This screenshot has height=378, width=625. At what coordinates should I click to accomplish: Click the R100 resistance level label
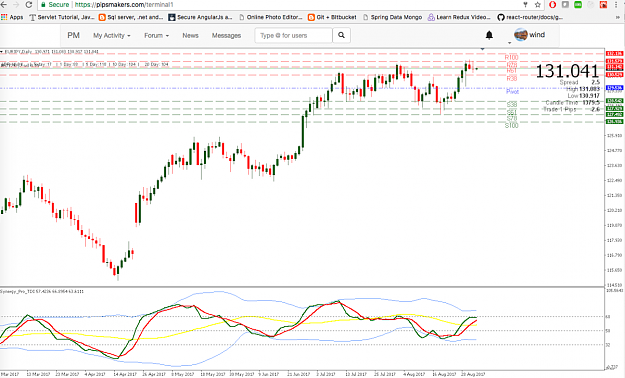[511, 57]
